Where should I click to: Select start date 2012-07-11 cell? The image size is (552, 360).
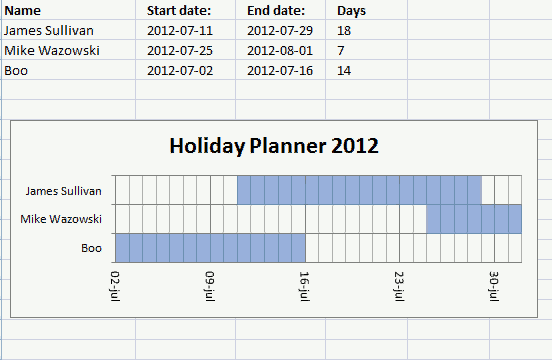tap(186, 30)
